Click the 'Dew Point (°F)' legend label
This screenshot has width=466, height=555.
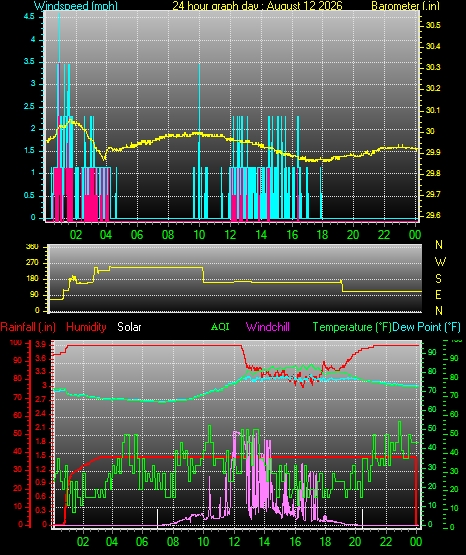427,327
